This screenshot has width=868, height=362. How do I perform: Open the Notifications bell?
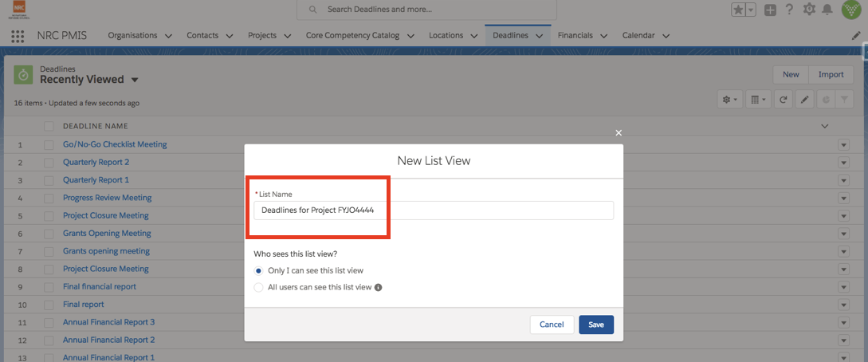click(x=827, y=10)
